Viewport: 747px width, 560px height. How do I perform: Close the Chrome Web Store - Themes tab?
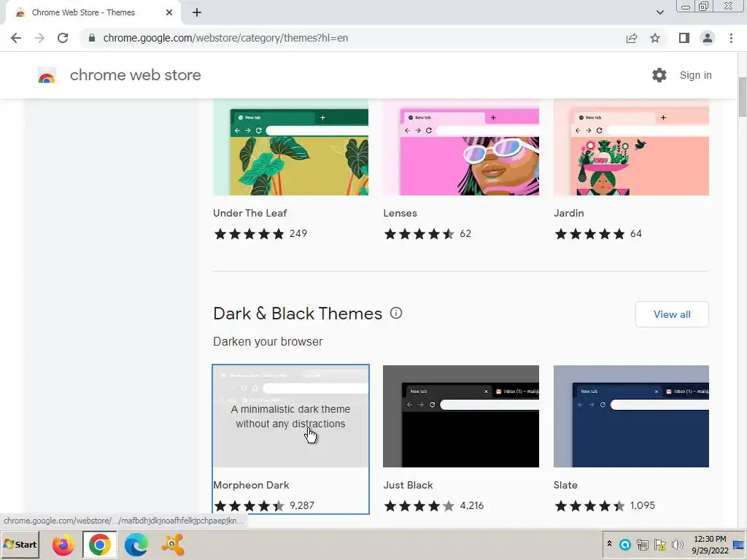pyautogui.click(x=169, y=12)
